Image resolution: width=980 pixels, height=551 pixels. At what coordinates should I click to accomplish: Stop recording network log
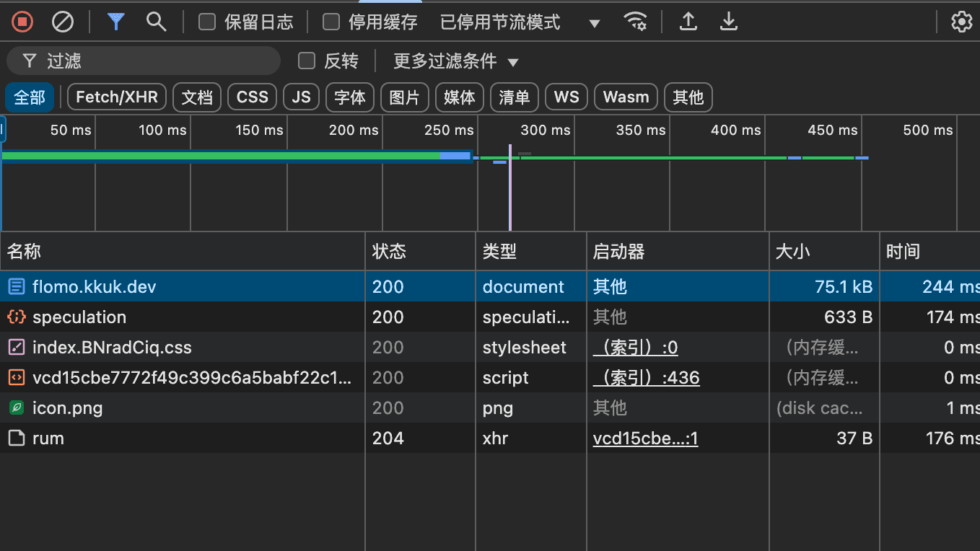pyautogui.click(x=22, y=22)
